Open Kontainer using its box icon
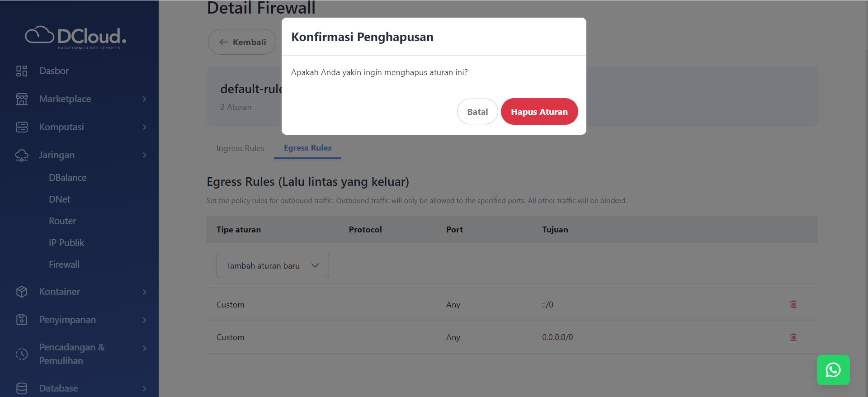Viewport: 868px width, 397px height. click(x=21, y=292)
